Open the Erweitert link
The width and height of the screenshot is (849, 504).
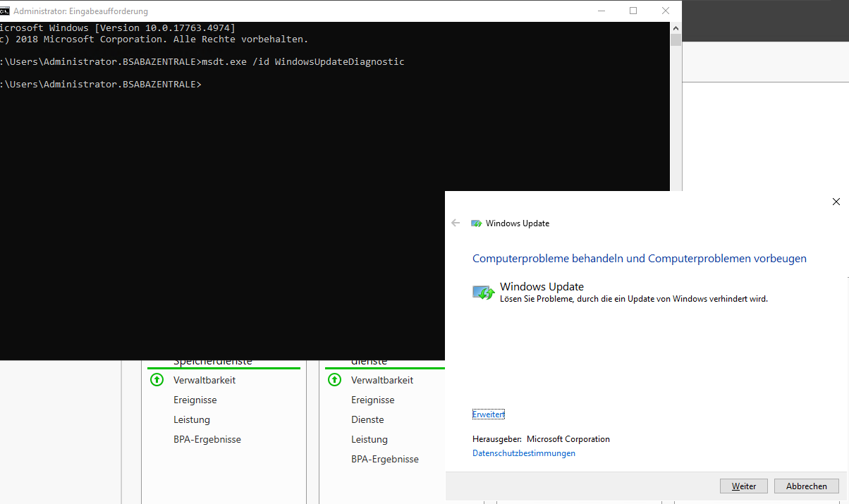coord(489,414)
